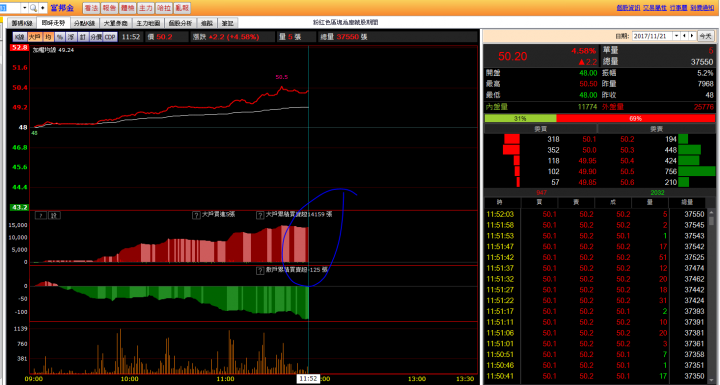Go to next date with right arrow
Screen dimensions: 720x385
click(x=692, y=36)
